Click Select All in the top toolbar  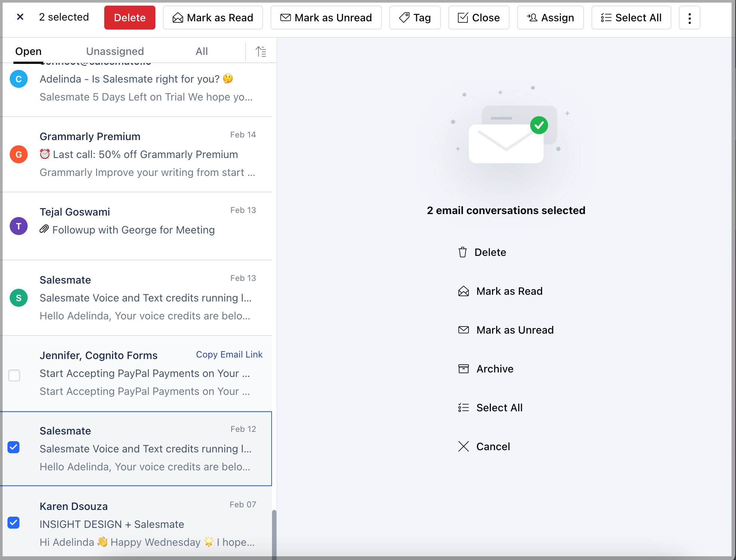pyautogui.click(x=631, y=18)
